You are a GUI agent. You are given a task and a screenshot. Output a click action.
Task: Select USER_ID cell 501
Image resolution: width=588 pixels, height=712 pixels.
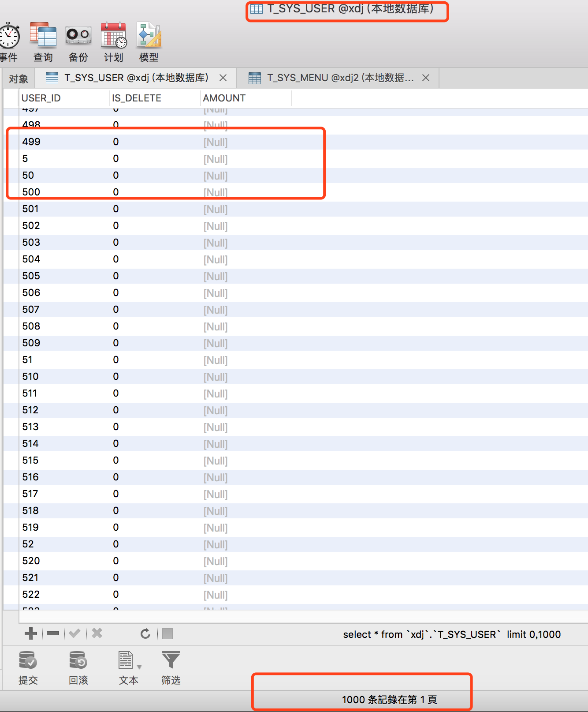64,209
